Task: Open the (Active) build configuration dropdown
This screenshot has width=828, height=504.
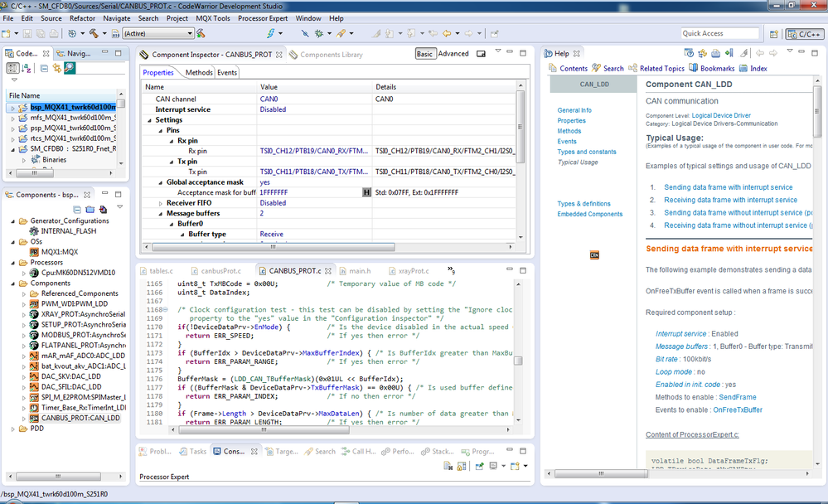Action: pyautogui.click(x=157, y=33)
